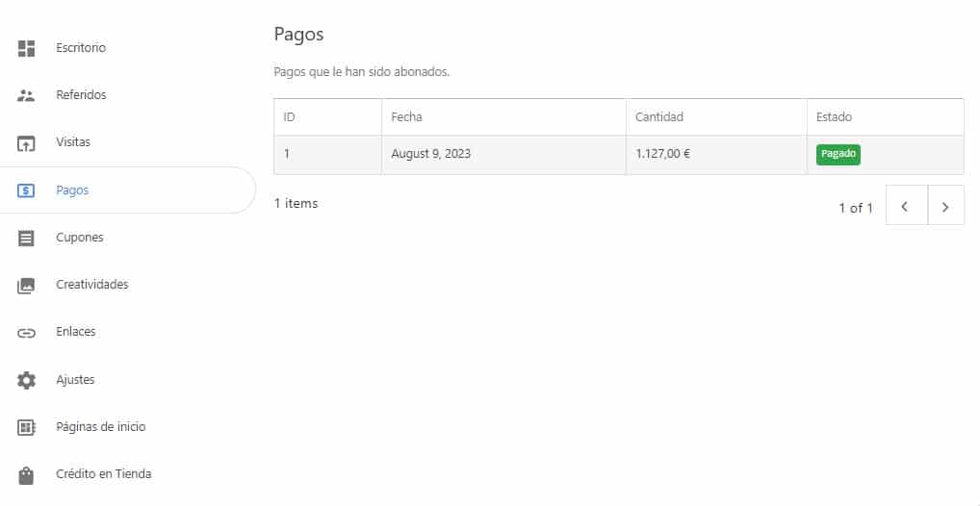Click the Creatividades images icon
This screenshot has width=980, height=506.
click(x=26, y=286)
